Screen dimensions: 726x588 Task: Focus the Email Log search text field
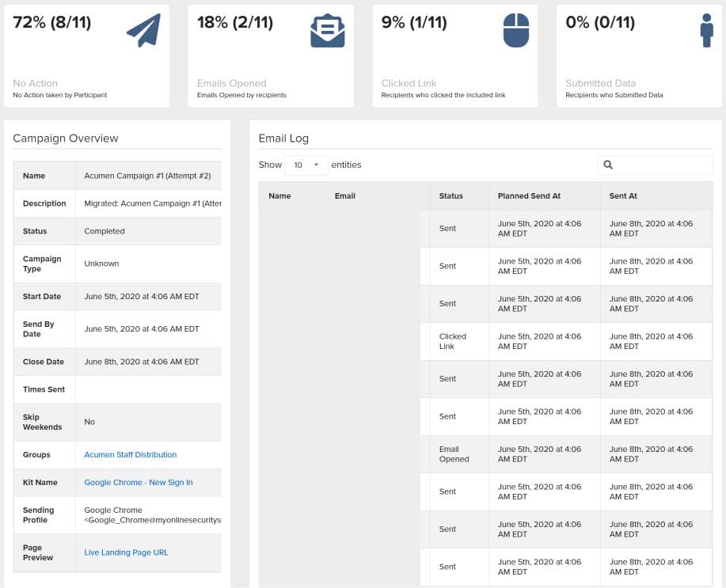(x=661, y=165)
